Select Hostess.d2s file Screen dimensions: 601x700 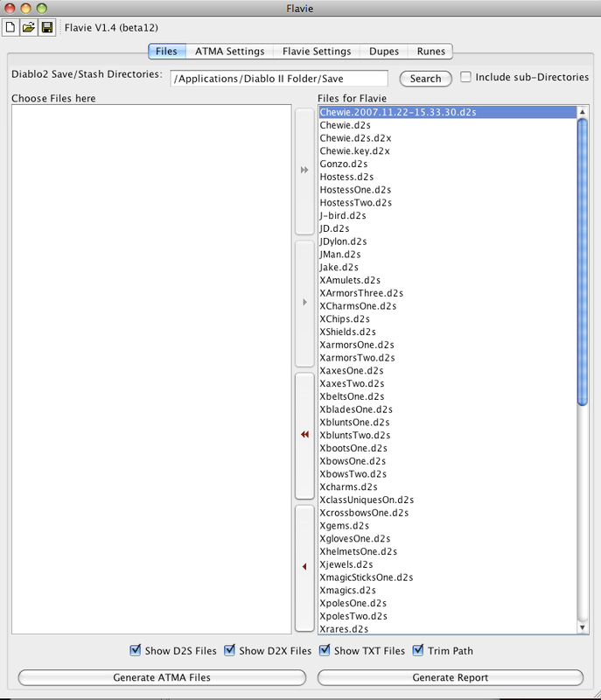448,178
